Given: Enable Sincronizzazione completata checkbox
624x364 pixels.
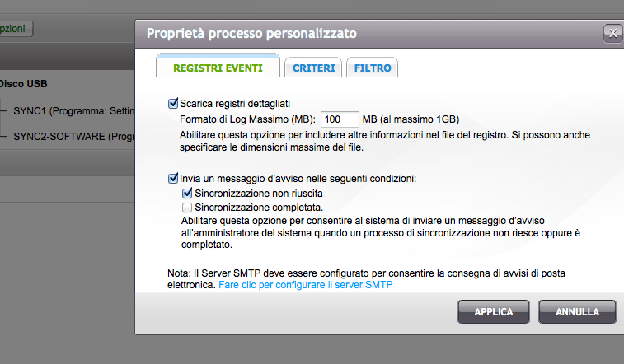Looking at the screenshot, I should coord(188,208).
